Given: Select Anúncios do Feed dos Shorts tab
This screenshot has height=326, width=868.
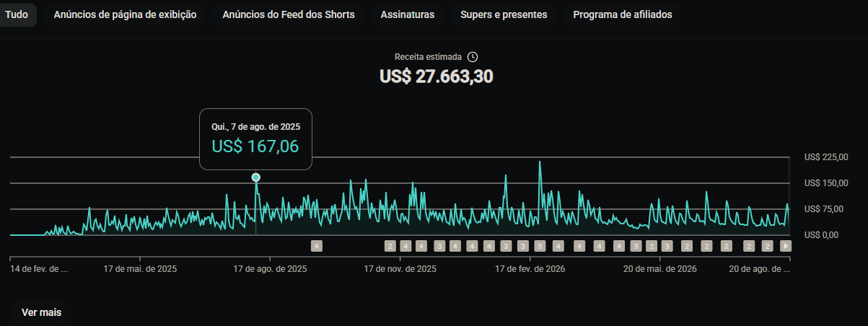Looking at the screenshot, I should pyautogui.click(x=289, y=14).
